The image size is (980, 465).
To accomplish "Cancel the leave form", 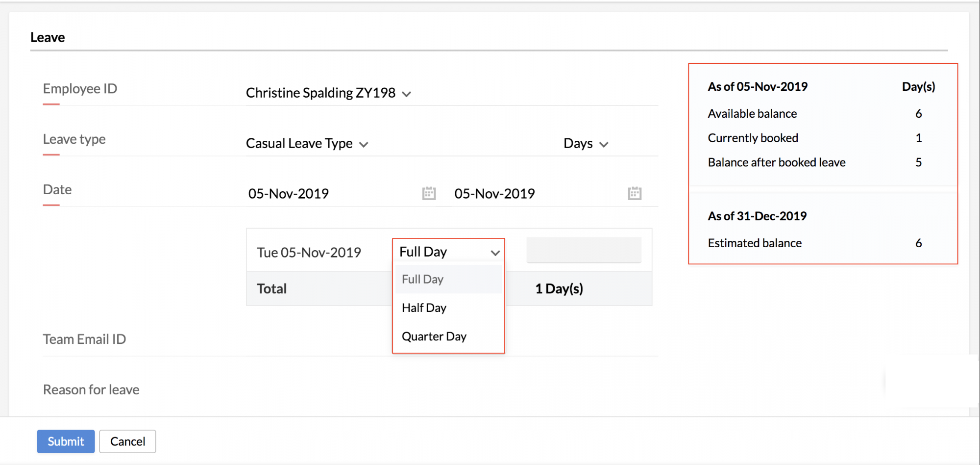I will click(127, 441).
